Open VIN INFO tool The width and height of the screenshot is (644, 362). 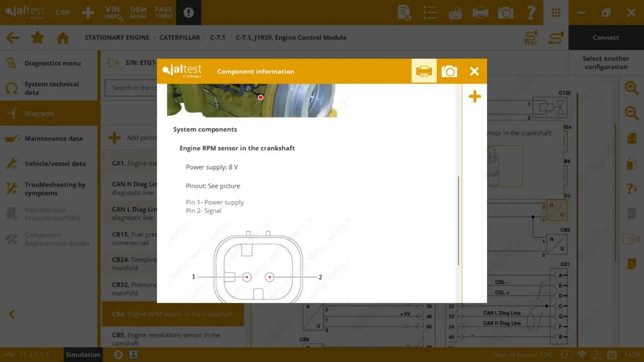tap(113, 12)
